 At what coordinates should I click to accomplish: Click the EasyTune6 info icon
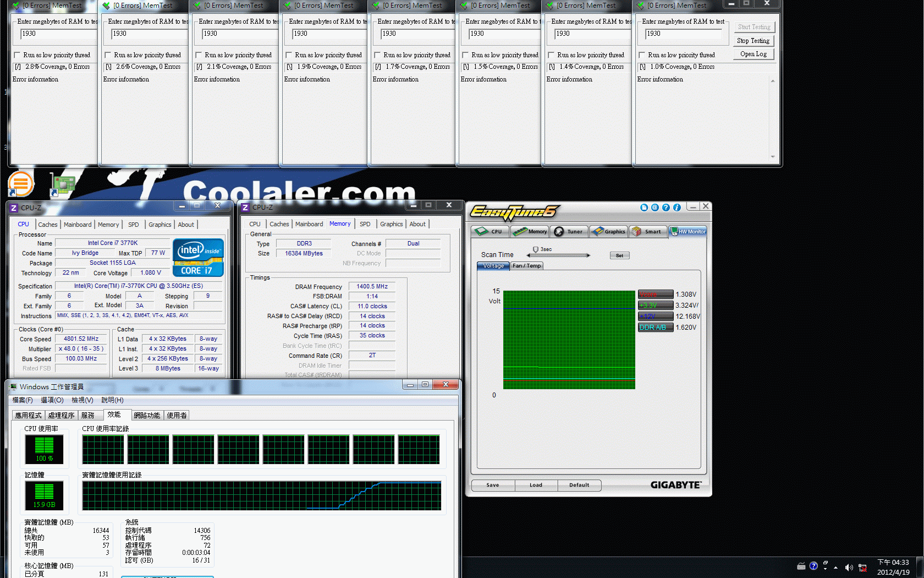pos(677,208)
